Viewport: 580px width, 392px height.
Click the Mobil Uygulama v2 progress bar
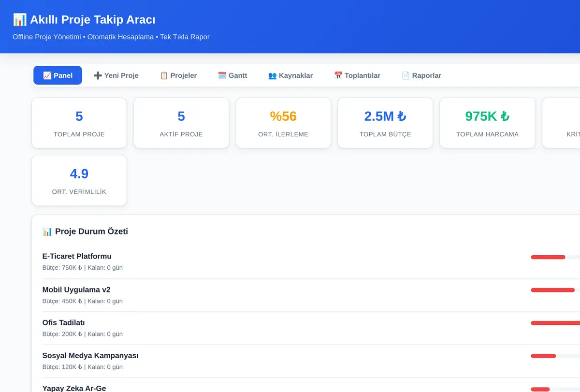click(x=555, y=290)
